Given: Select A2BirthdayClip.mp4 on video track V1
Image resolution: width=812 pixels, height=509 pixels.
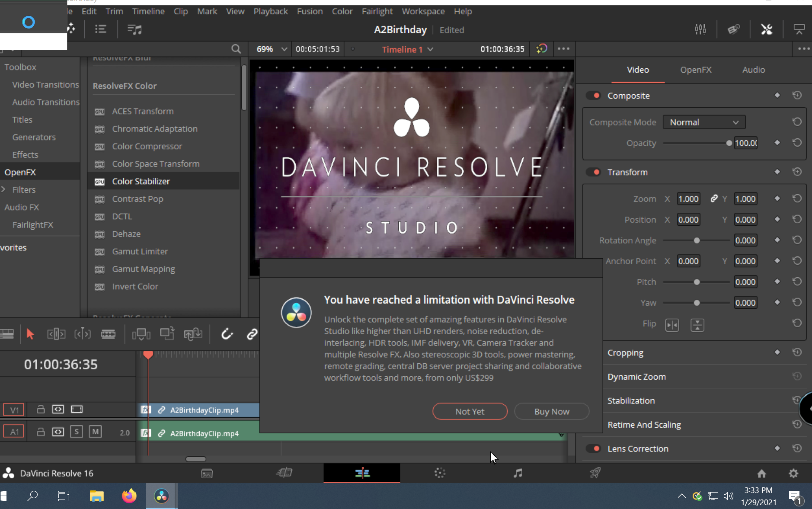Looking at the screenshot, I should 199,410.
